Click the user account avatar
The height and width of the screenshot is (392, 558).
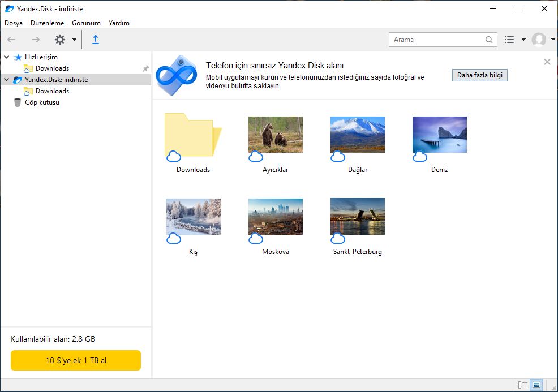click(539, 40)
